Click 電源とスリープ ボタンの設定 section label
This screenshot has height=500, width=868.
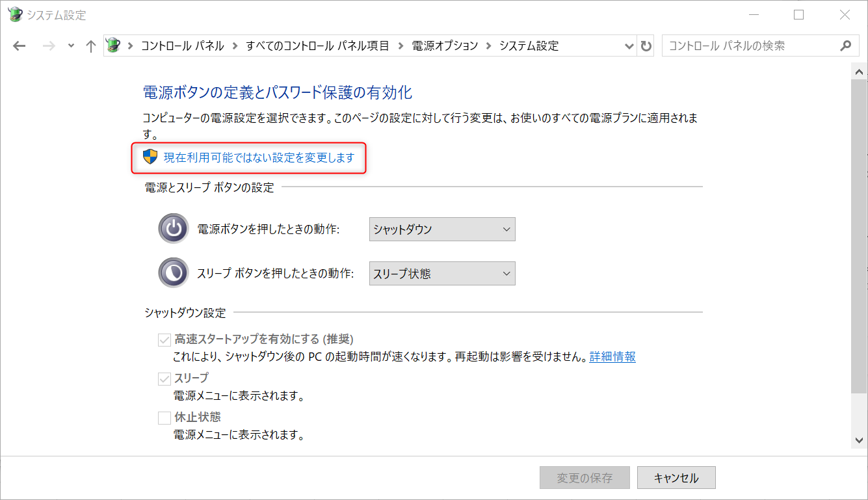pyautogui.click(x=209, y=188)
